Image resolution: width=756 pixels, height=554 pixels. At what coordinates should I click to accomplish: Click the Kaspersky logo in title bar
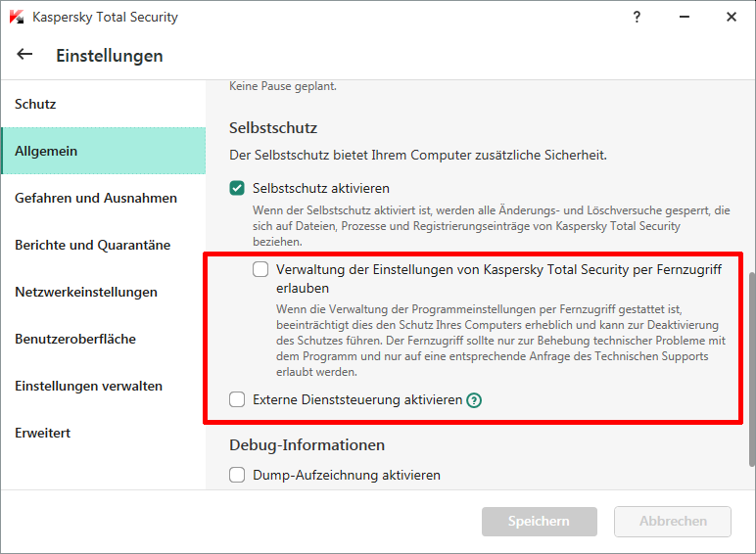[16, 18]
